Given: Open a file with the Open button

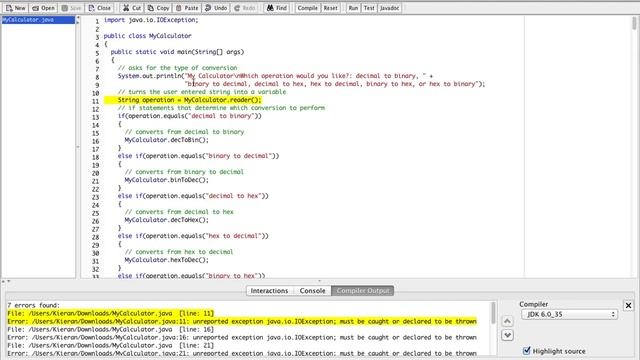Looking at the screenshot, I should (x=43, y=8).
